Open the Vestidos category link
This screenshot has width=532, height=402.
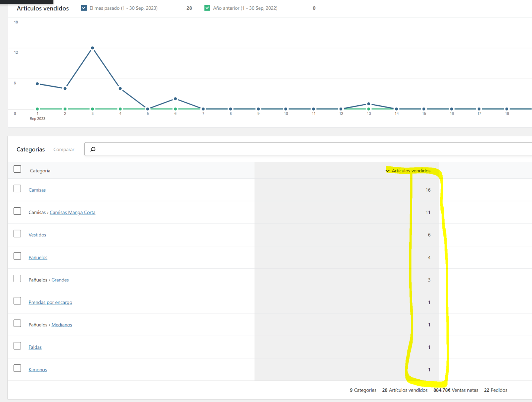(x=37, y=235)
